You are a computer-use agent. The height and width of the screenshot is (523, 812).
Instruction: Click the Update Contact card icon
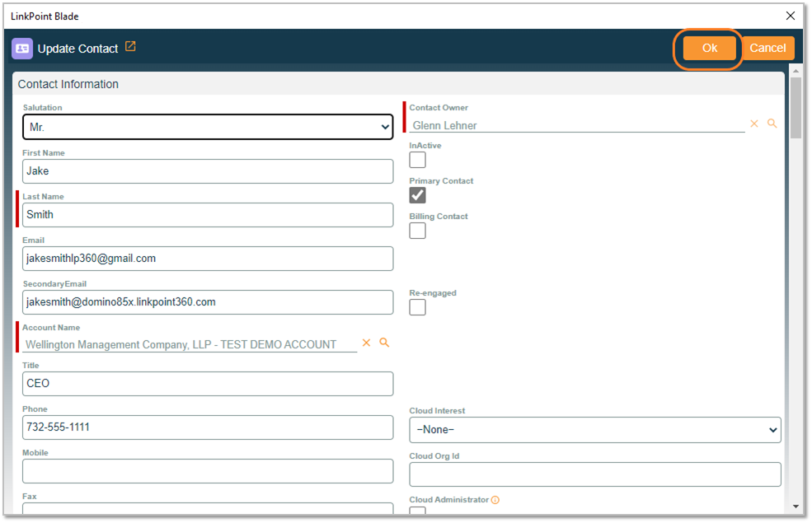click(x=22, y=49)
